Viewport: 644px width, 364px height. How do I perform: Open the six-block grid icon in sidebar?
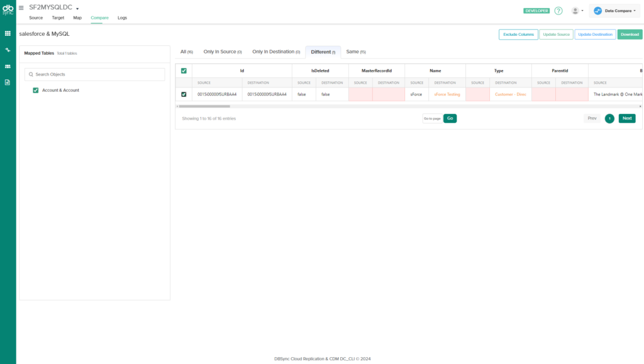click(8, 66)
